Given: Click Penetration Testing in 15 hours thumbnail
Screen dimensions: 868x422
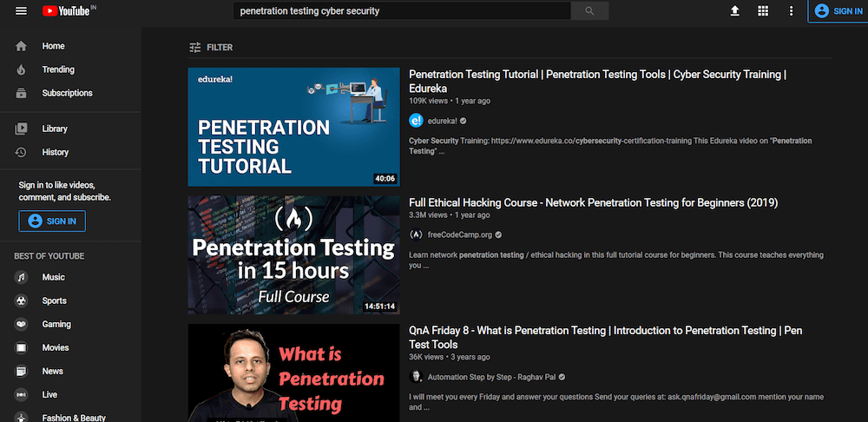Looking at the screenshot, I should [x=293, y=254].
